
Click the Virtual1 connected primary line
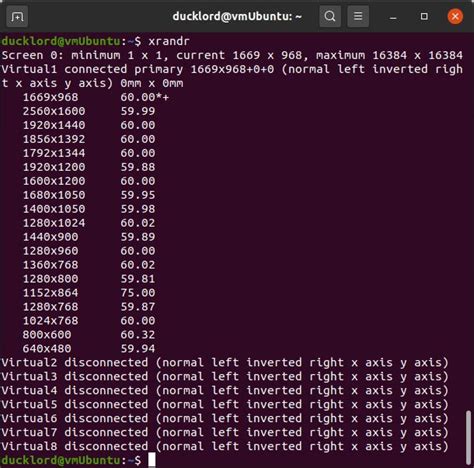pyautogui.click(x=232, y=76)
